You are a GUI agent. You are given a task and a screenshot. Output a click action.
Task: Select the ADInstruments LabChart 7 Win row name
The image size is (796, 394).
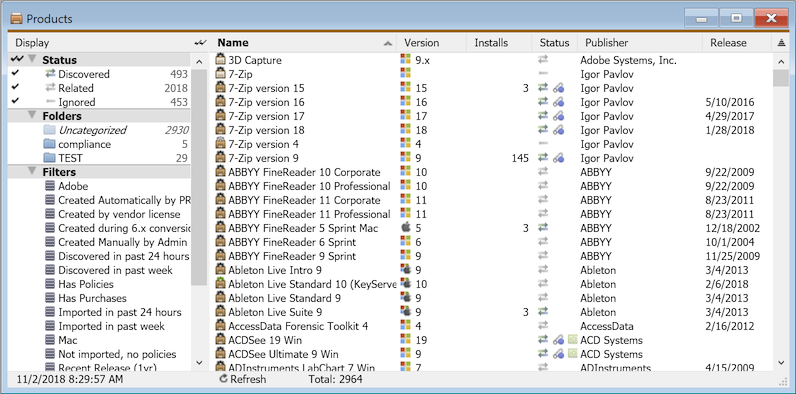(302, 367)
